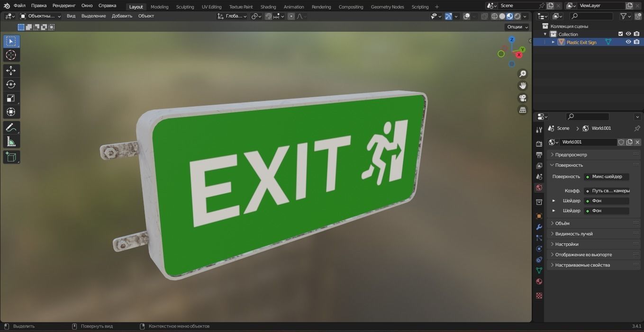Open the outliner filter dropdown

click(x=626, y=16)
